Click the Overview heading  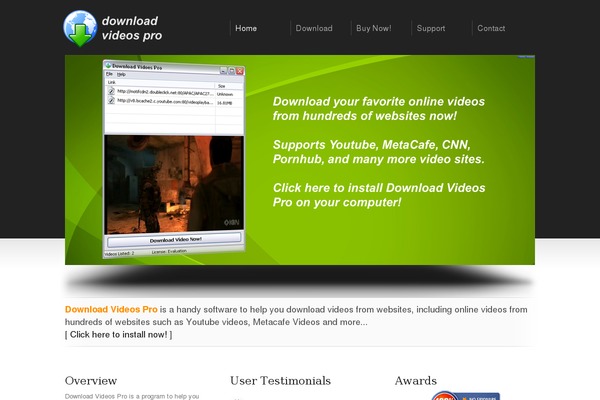[x=91, y=380]
